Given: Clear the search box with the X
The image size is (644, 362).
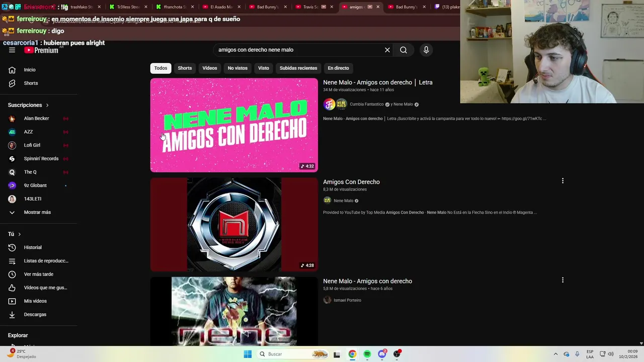Looking at the screenshot, I should click(x=387, y=50).
